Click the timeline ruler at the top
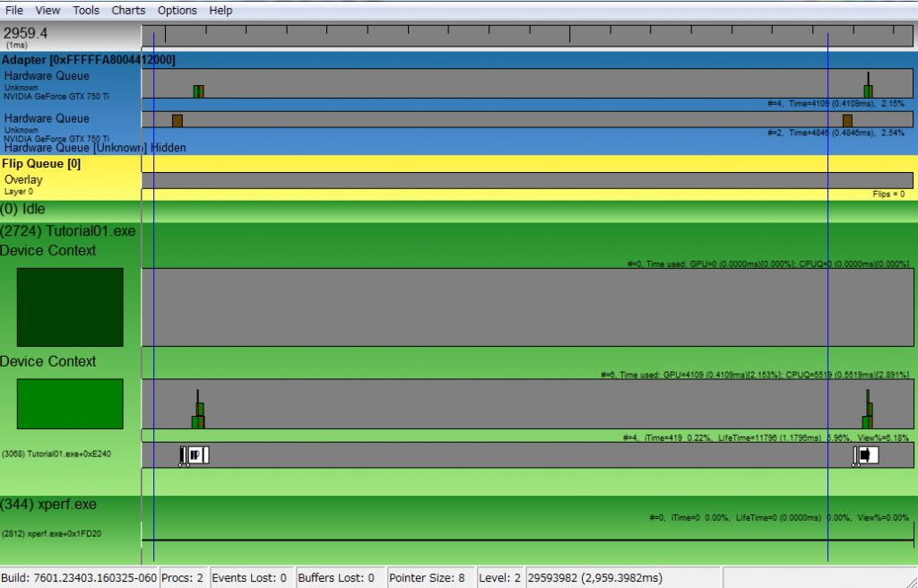This screenshot has width=918, height=588. (527, 36)
